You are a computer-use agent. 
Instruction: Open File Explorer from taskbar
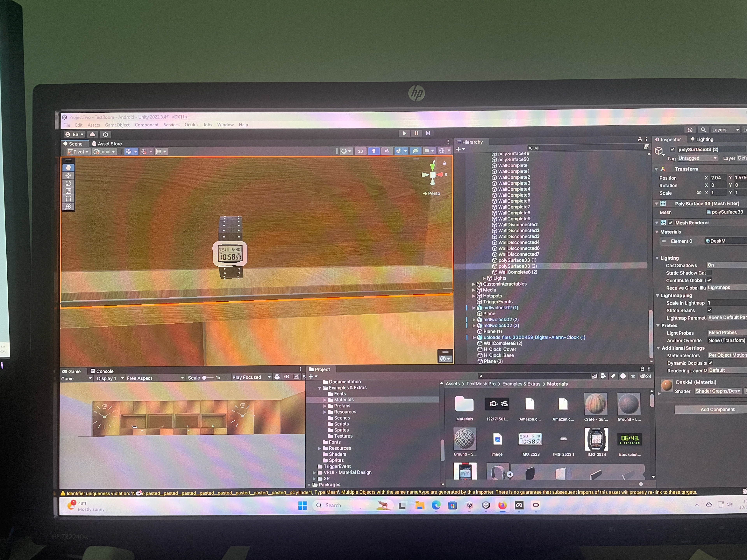pyautogui.click(x=419, y=505)
